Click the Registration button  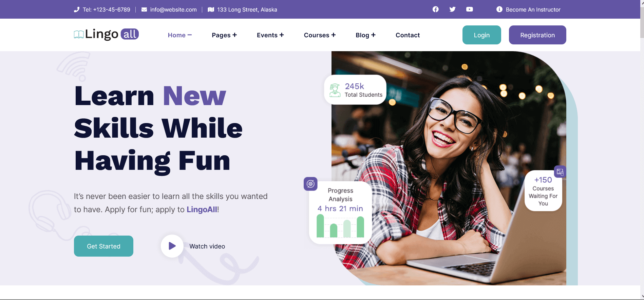pyautogui.click(x=537, y=35)
